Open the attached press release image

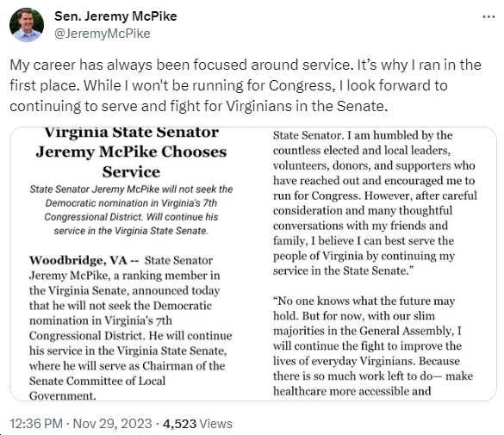point(253,264)
